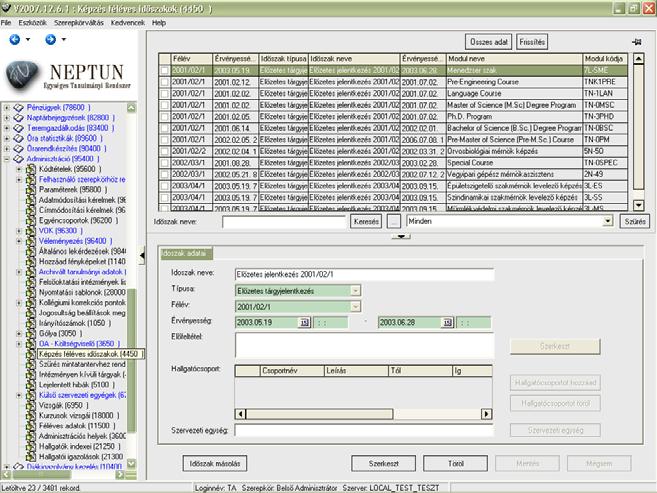
Task: Check the Ph.D. Program row checkbox
Action: pos(165,117)
